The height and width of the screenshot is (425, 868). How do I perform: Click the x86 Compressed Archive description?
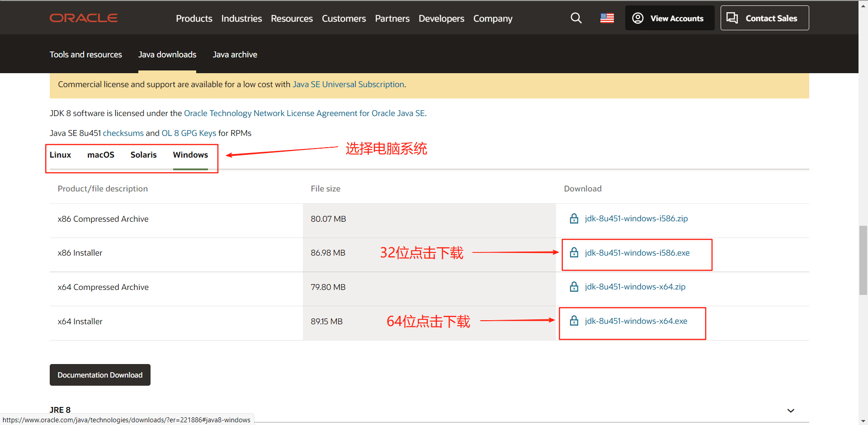pyautogui.click(x=103, y=219)
